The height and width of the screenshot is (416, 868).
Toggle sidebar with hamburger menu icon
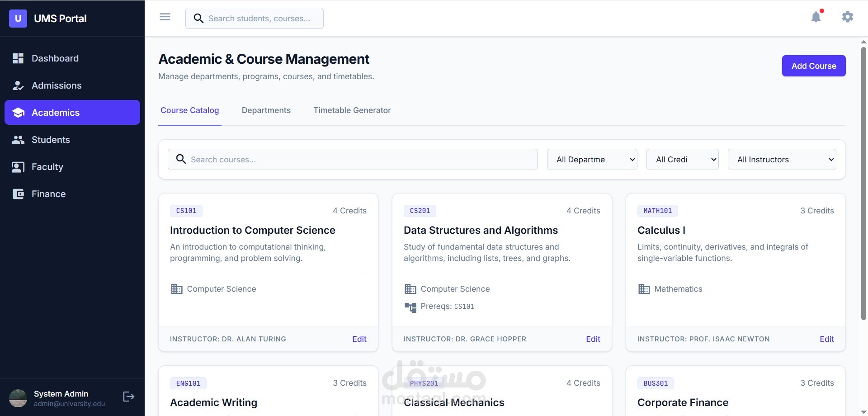coord(165,17)
